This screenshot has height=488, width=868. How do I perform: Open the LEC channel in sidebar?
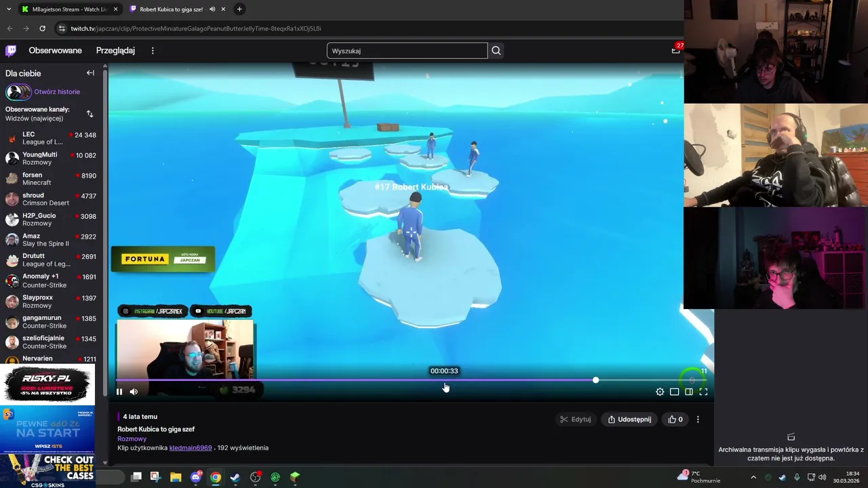(53, 138)
